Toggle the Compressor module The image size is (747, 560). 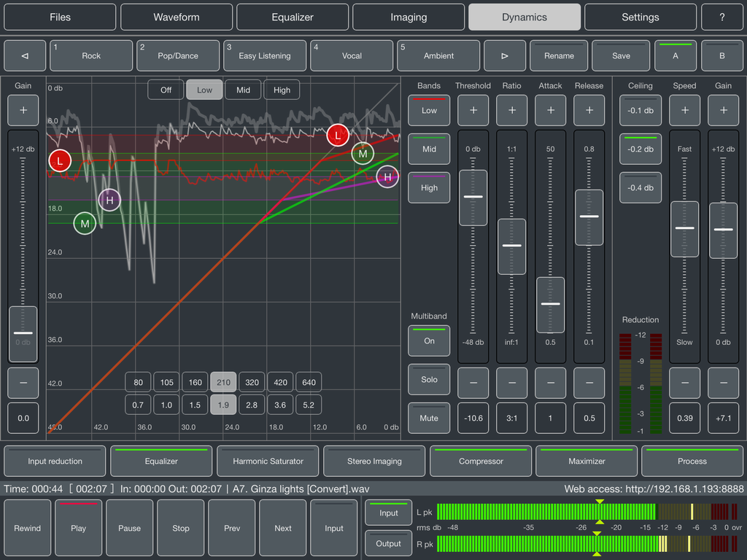click(481, 461)
